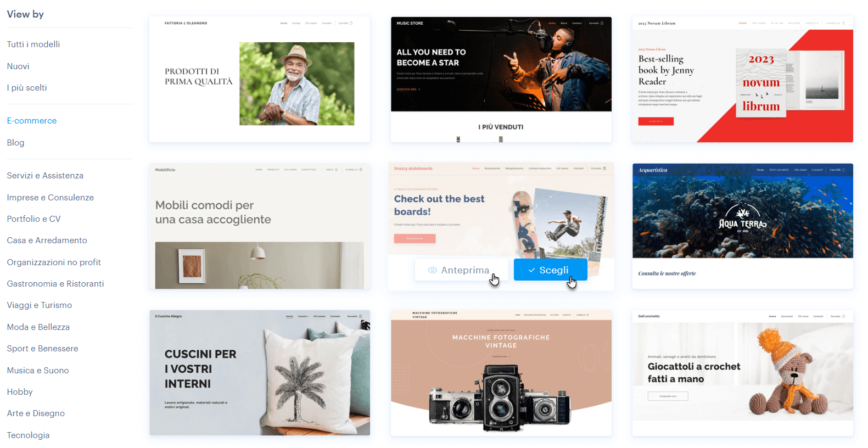
Task: Open Gastronomia e Ristoranti category
Action: coord(55,284)
